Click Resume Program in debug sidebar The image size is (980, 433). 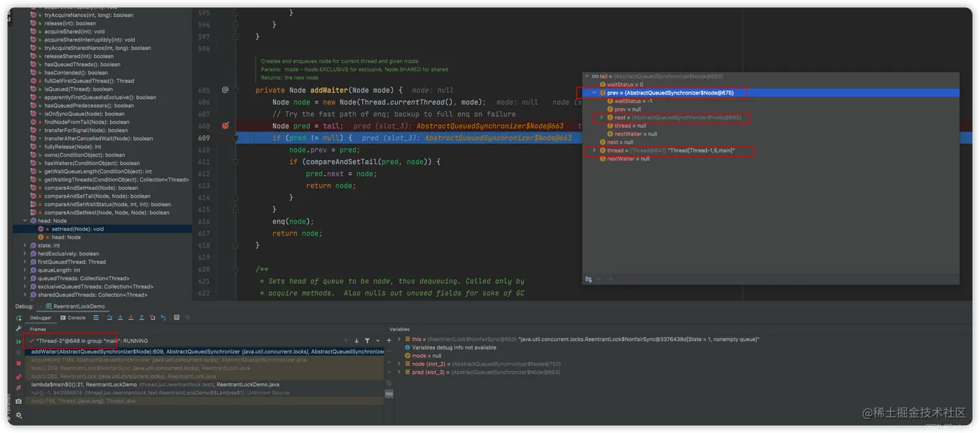(18, 342)
